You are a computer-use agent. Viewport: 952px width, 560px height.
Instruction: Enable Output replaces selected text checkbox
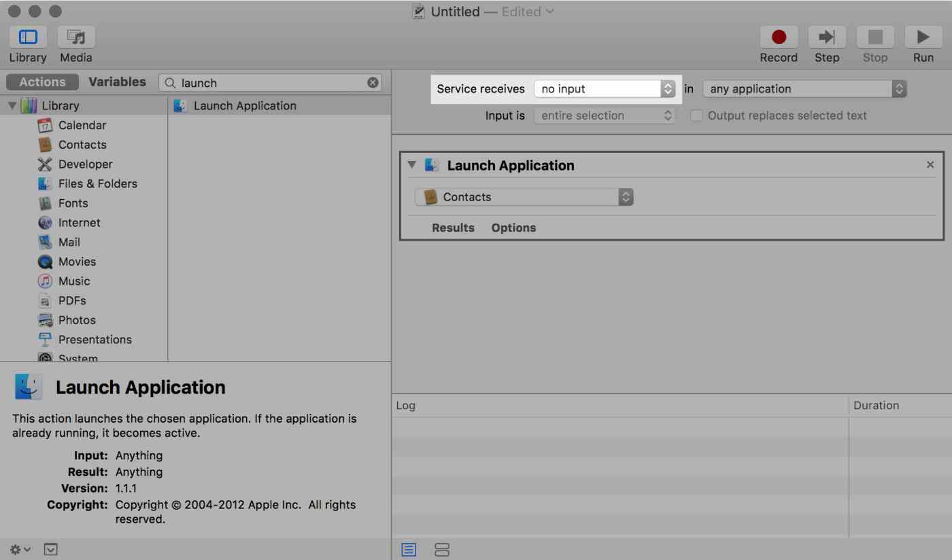pyautogui.click(x=696, y=116)
